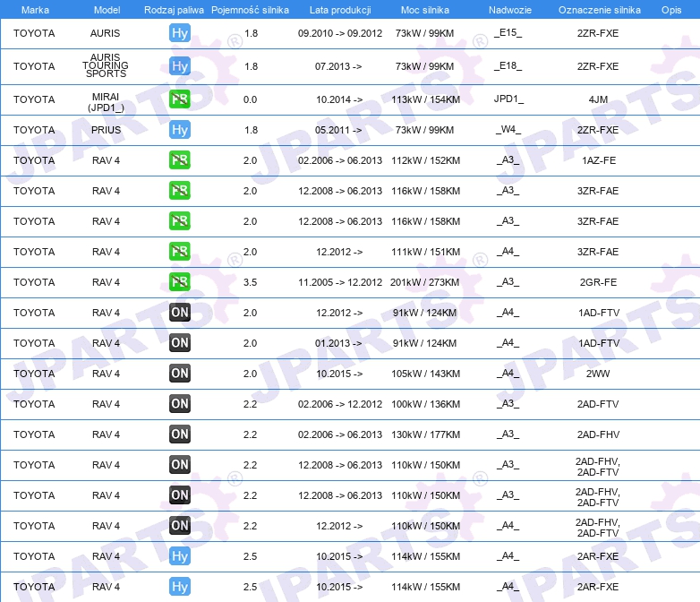Click the Marka column header
The image size is (700, 602).
pyautogui.click(x=35, y=10)
